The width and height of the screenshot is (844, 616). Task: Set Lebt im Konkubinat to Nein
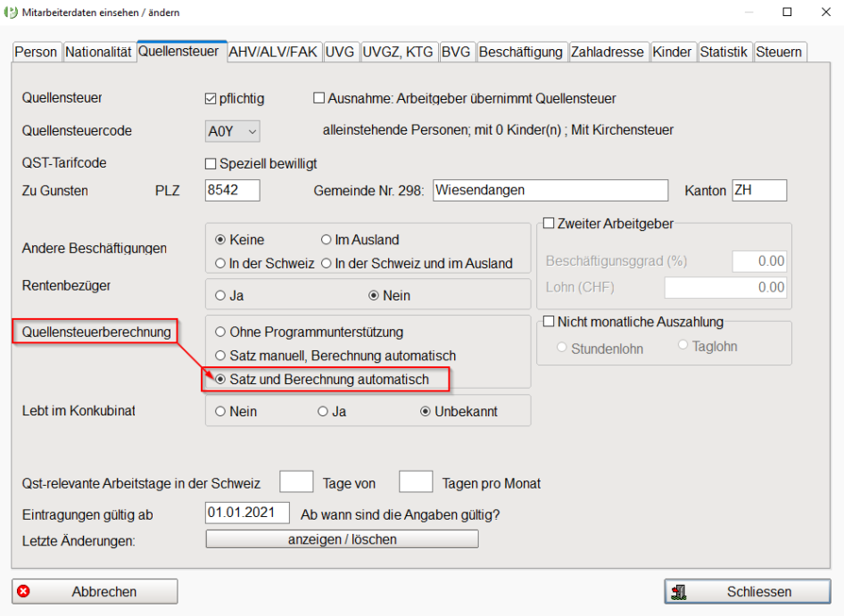(220, 412)
